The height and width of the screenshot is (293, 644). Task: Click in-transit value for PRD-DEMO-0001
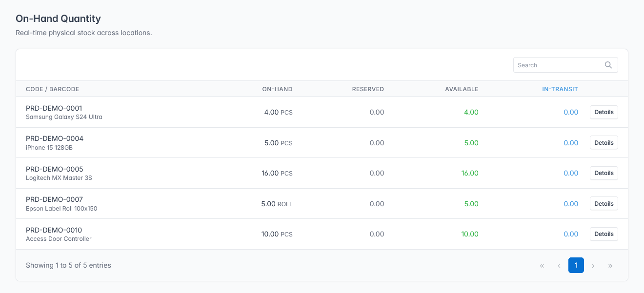571,112
